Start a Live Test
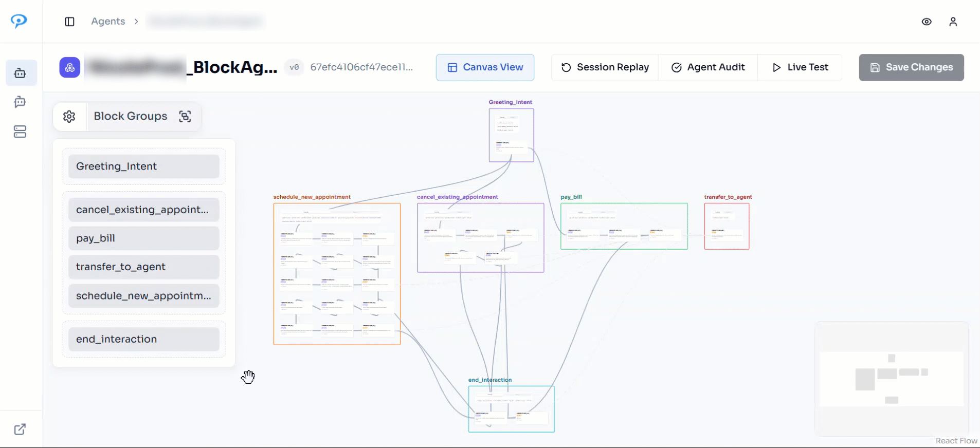 pyautogui.click(x=800, y=67)
